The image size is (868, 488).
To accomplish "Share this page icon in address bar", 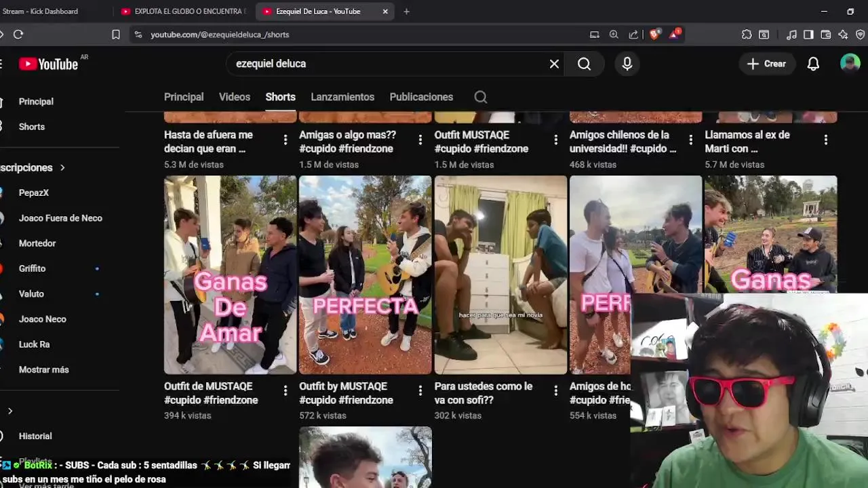I will point(633,35).
